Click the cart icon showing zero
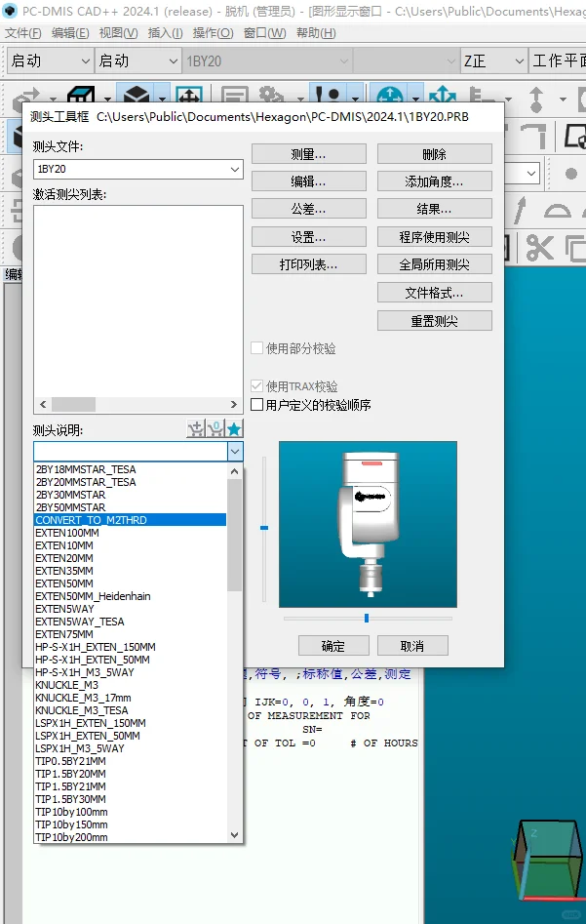This screenshot has height=924, width=586. click(x=215, y=429)
